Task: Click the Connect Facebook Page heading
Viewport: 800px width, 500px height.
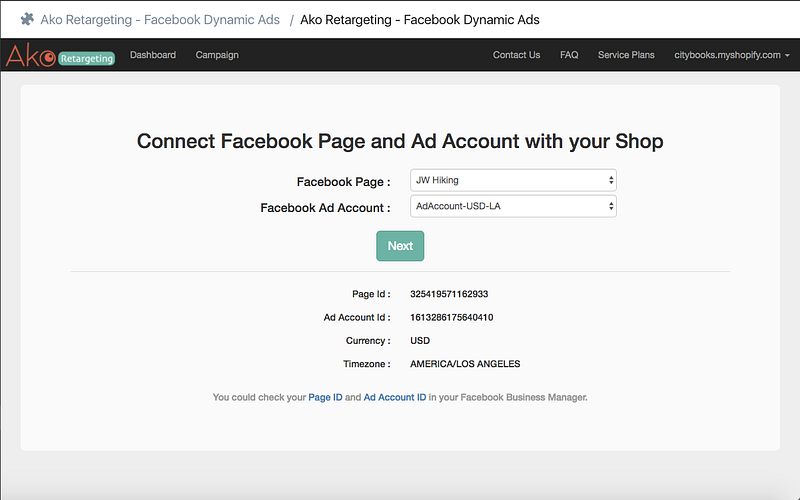Action: [400, 141]
